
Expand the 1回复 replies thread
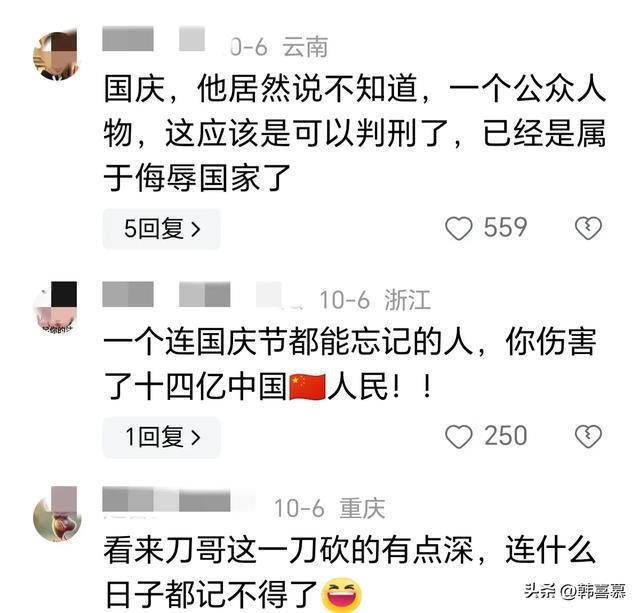tap(162, 437)
